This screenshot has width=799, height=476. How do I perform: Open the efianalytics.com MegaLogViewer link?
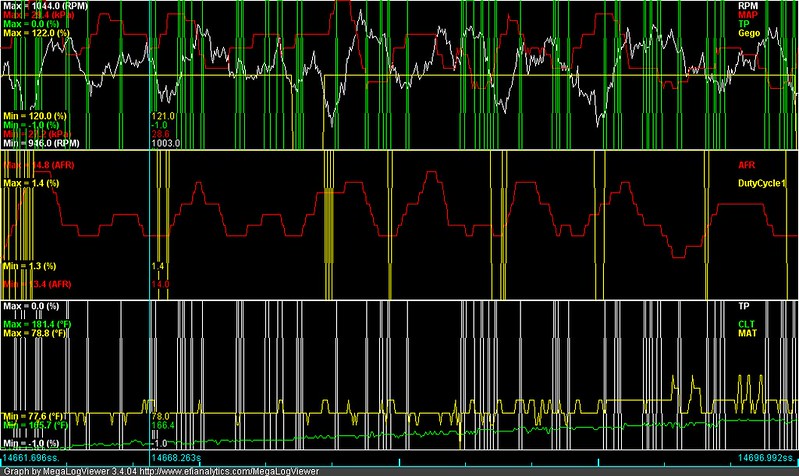pos(229,471)
